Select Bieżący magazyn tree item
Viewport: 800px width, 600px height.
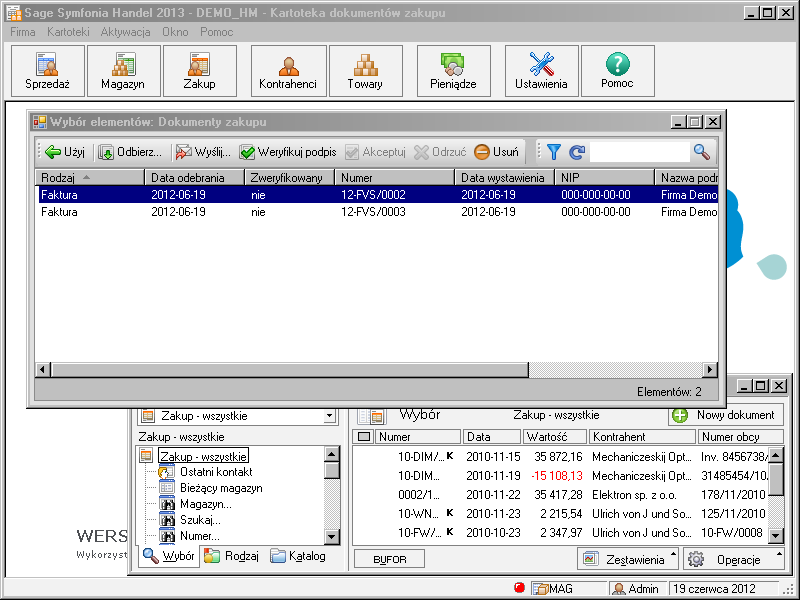click(x=221, y=488)
